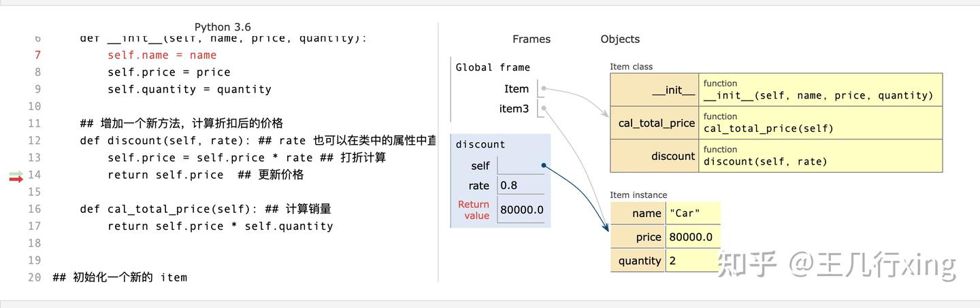Click the quantity value 2 in Item instance

(x=673, y=260)
